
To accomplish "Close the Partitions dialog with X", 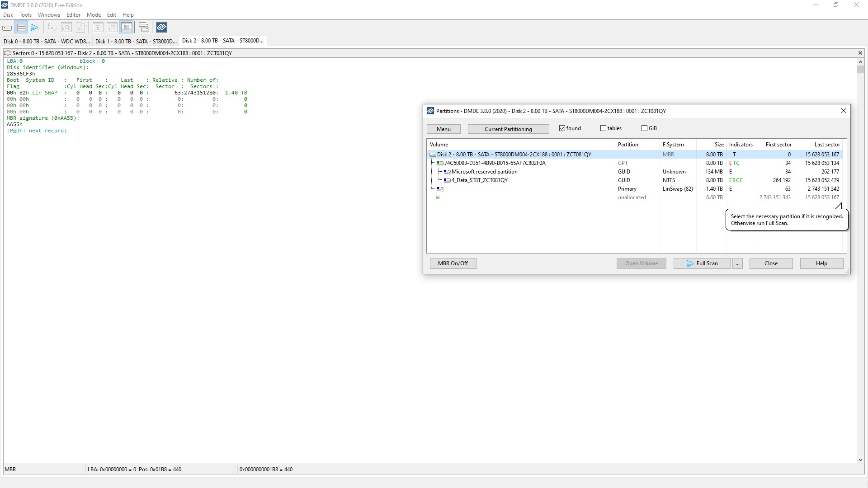I will pos(843,111).
